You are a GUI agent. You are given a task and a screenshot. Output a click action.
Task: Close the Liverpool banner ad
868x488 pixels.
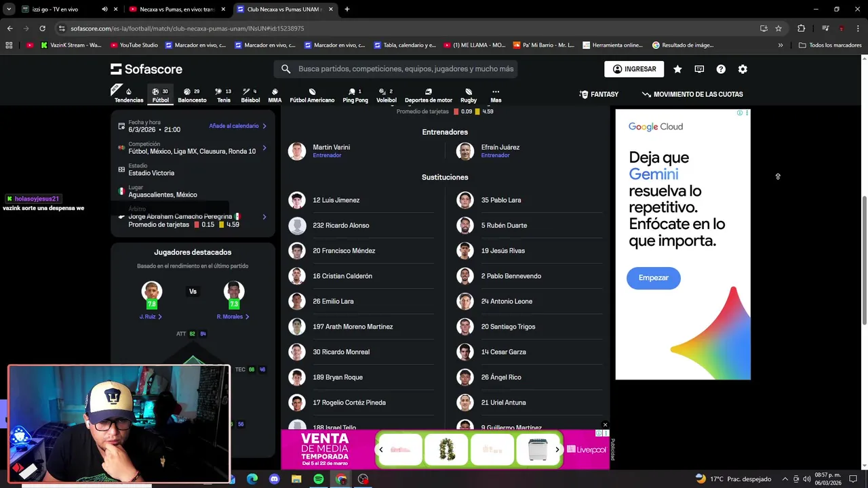[x=605, y=425]
